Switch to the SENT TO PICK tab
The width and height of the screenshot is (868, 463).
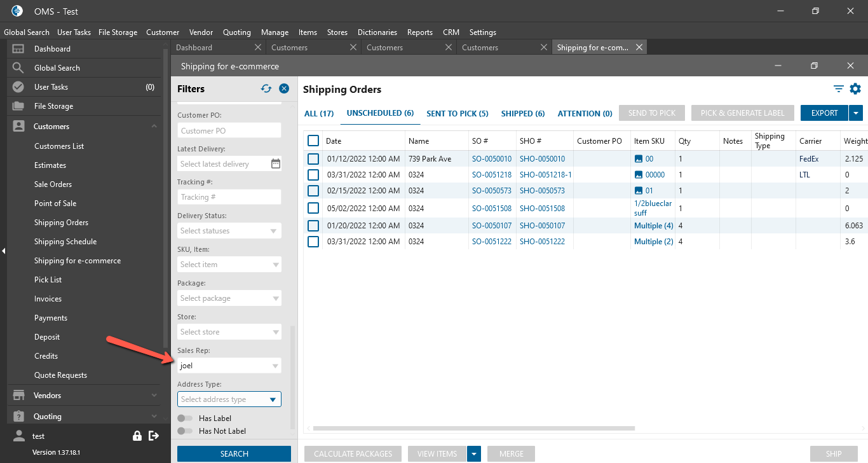pos(457,114)
